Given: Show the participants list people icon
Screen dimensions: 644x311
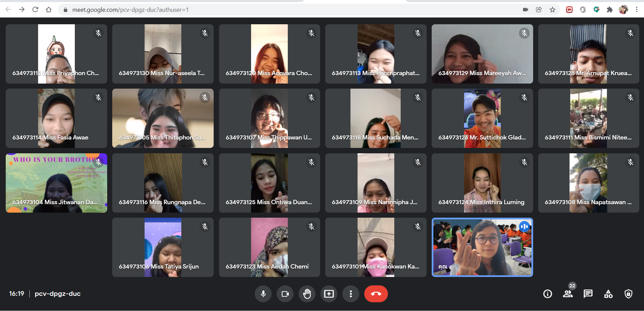Looking at the screenshot, I should point(568,294).
